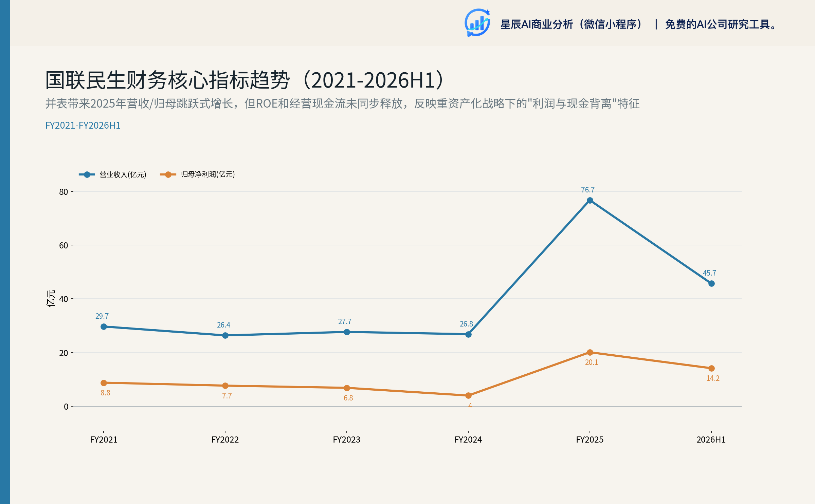
Task: Click the FY2021 revenue value 29.7
Action: tap(102, 316)
